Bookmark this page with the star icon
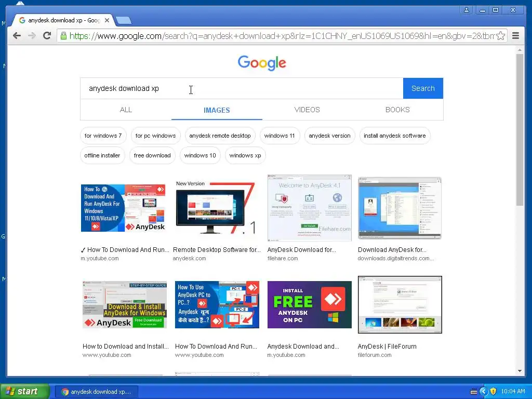532x399 pixels. [x=500, y=36]
